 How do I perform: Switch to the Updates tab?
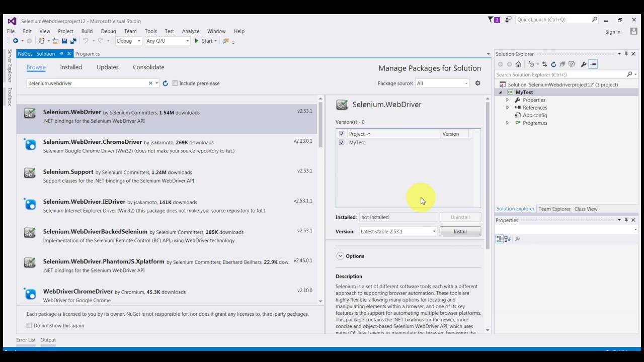point(108,67)
